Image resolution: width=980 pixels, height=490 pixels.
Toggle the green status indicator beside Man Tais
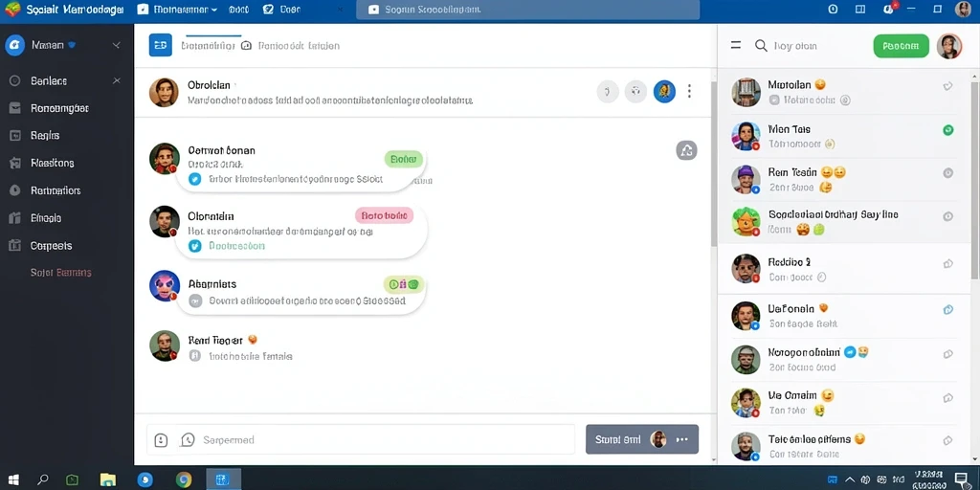click(947, 130)
